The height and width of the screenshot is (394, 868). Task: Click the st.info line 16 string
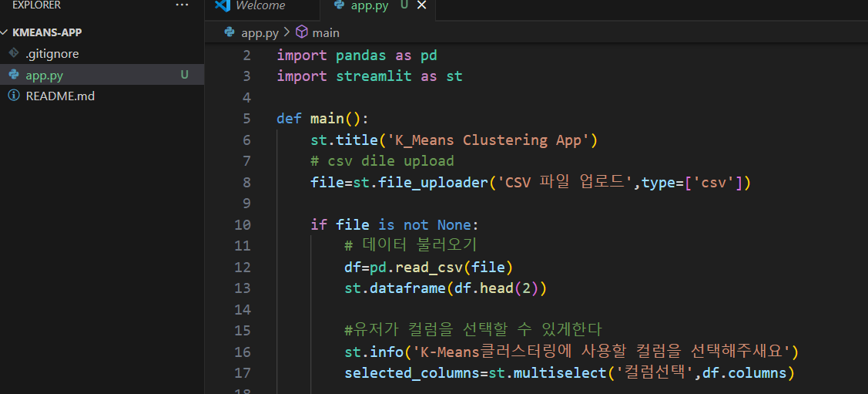(x=602, y=352)
